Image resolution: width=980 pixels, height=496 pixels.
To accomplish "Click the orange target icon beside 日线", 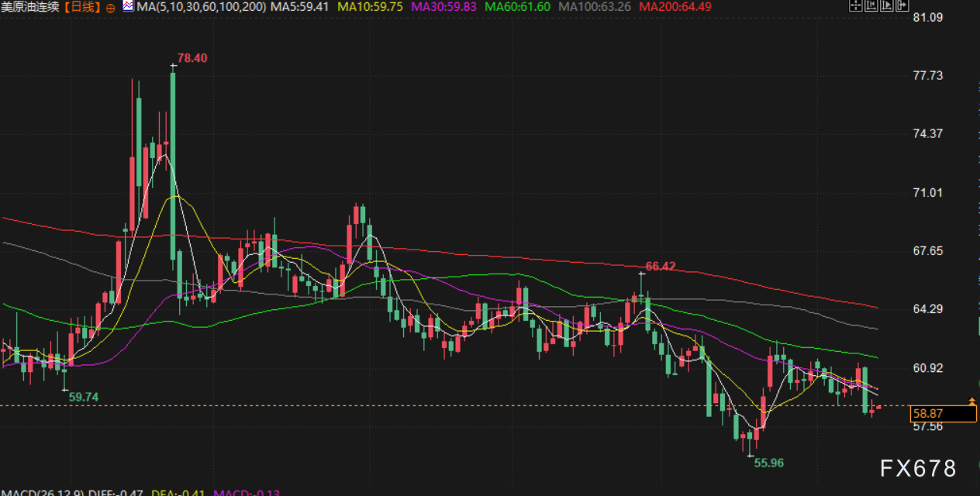I will [x=109, y=7].
